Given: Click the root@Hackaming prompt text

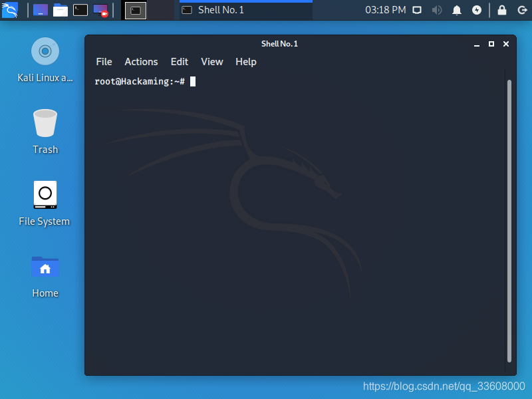Looking at the screenshot, I should (x=140, y=81).
